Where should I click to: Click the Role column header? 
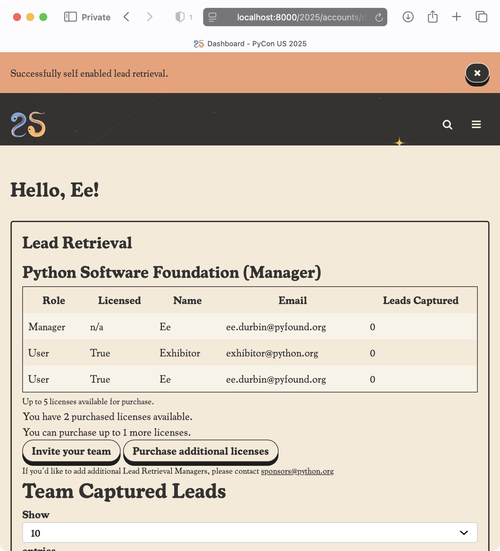tap(54, 300)
